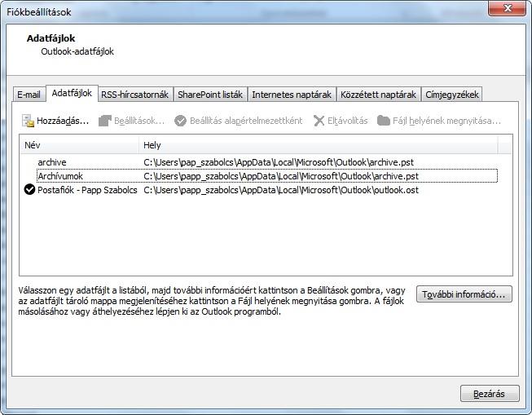Click the papp_szabolcs archive.pst path
Screen dimensions: 532x415
point(281,176)
